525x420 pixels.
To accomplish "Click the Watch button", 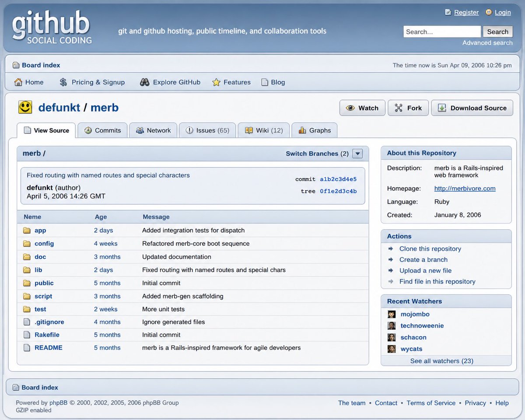I will [x=362, y=108].
